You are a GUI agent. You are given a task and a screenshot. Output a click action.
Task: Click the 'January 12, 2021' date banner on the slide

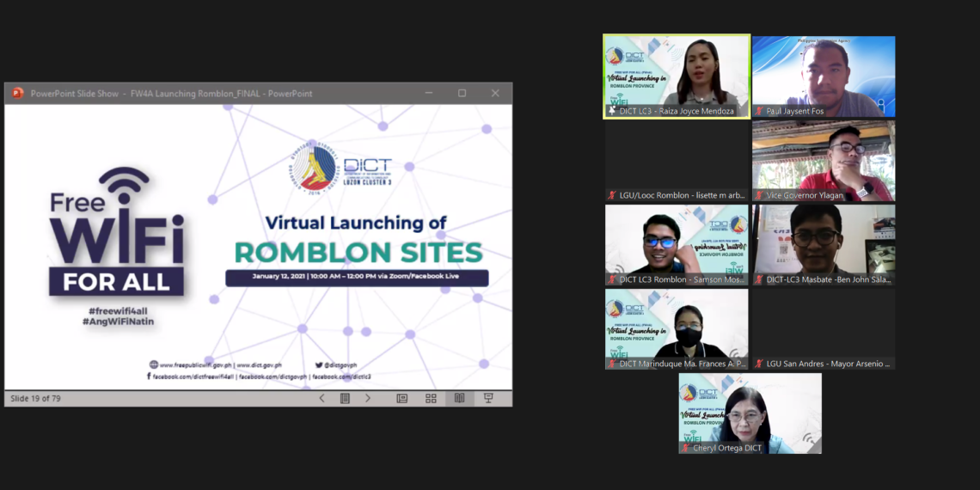tap(357, 278)
